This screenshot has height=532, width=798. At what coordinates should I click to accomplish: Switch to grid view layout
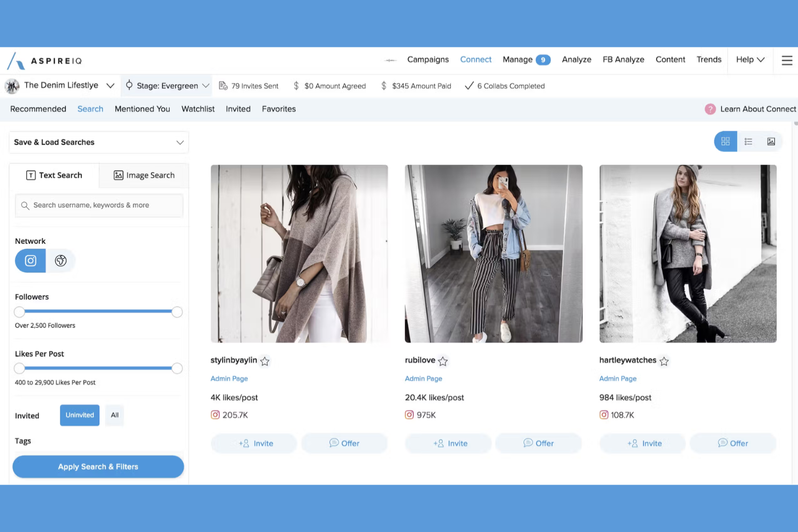(725, 141)
